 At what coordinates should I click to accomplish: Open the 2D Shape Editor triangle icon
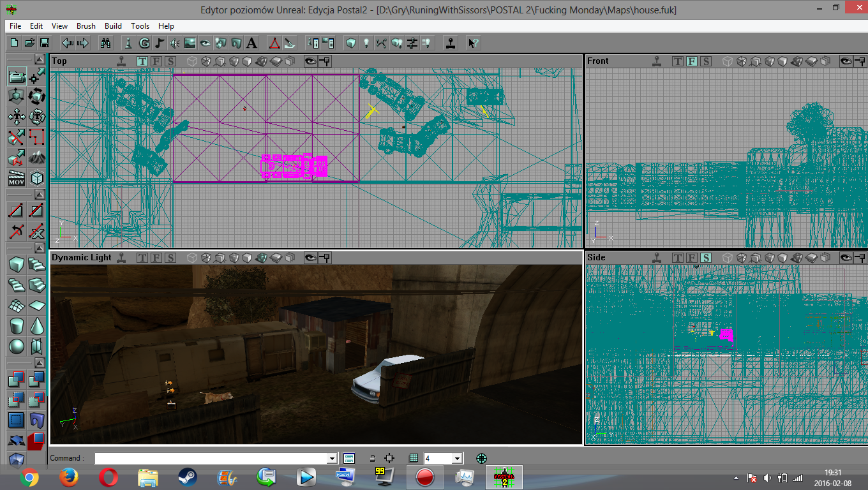[274, 43]
